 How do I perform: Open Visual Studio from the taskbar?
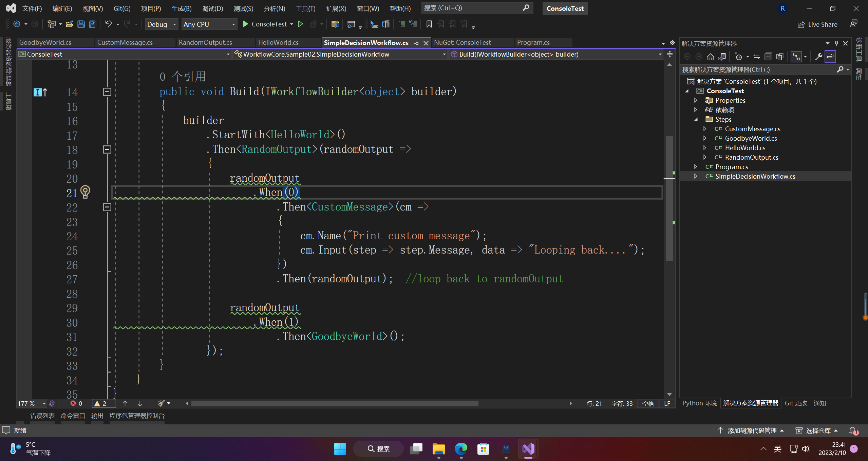click(x=528, y=449)
